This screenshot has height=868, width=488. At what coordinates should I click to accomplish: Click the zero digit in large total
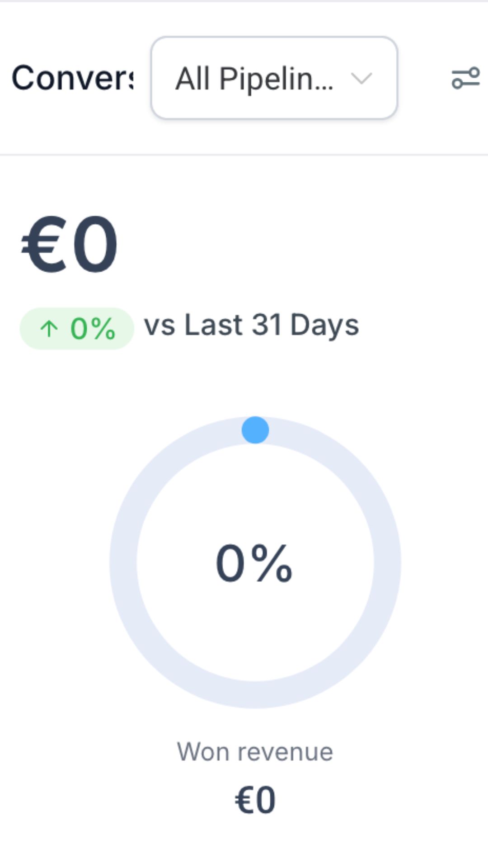click(x=95, y=245)
